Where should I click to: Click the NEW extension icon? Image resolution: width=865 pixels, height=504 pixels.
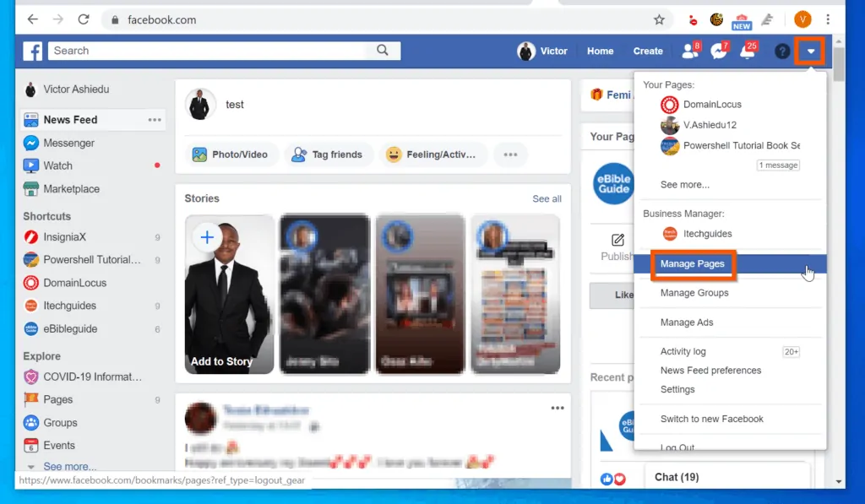[741, 21]
